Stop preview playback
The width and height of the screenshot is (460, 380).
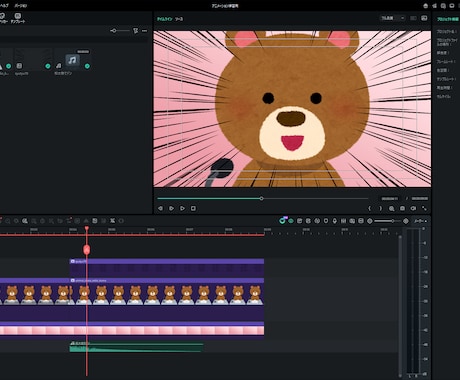[x=193, y=208]
